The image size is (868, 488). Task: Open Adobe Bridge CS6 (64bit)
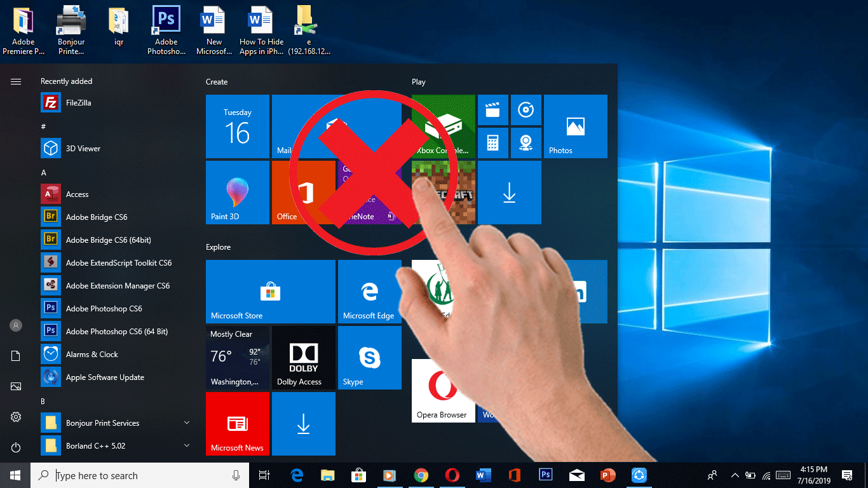click(116, 240)
